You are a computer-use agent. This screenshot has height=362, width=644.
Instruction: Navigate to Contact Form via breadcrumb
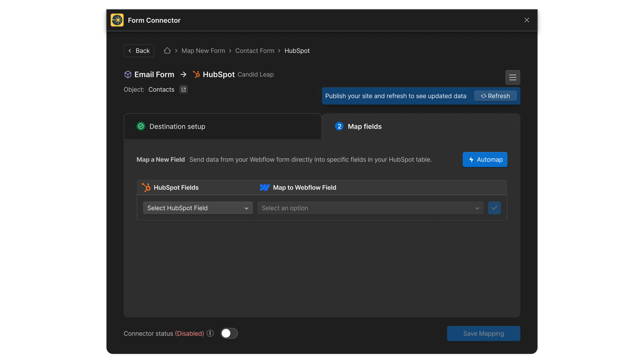coord(254,50)
